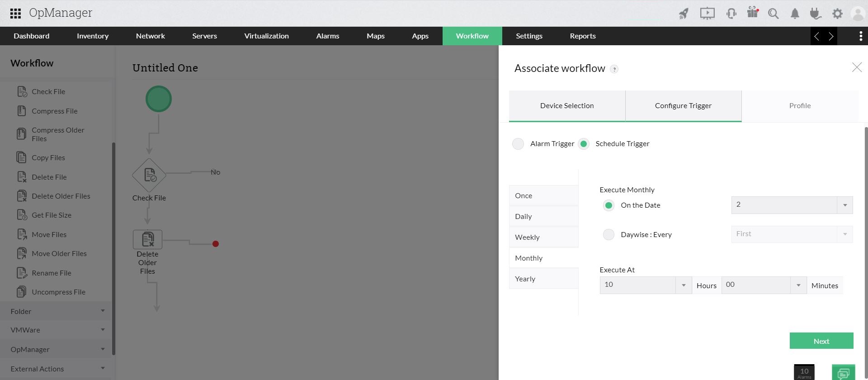The height and width of the screenshot is (380, 868).
Task: Select the Alarm Trigger radio button
Action: [518, 144]
